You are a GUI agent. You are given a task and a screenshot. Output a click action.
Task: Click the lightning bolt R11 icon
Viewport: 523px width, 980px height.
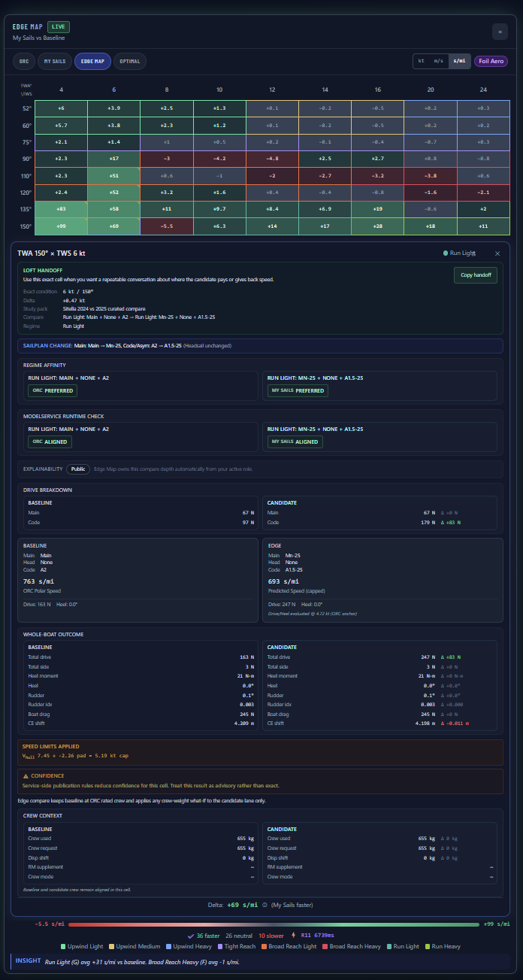(292, 936)
